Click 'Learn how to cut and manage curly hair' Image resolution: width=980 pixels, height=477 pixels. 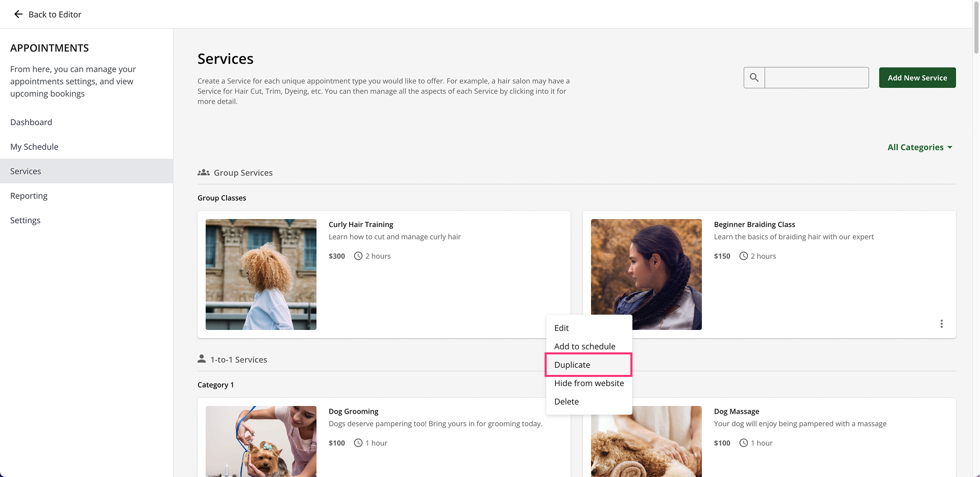tap(395, 236)
